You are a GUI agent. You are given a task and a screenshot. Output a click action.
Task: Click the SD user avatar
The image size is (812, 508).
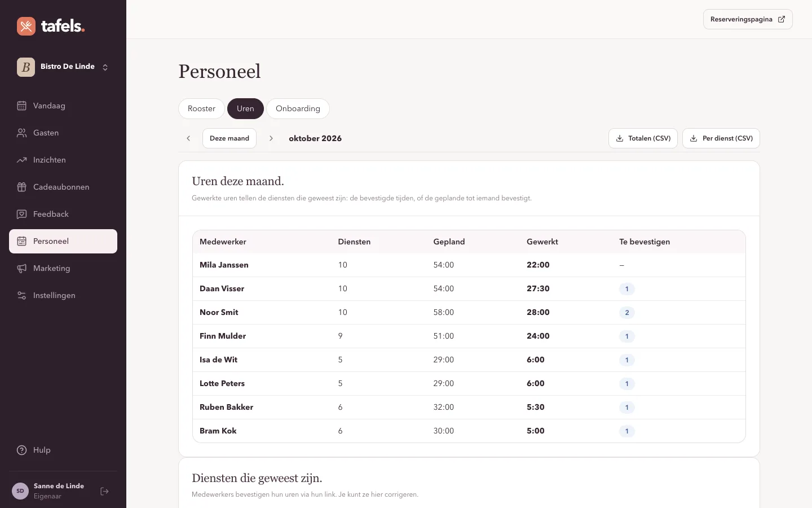20,491
